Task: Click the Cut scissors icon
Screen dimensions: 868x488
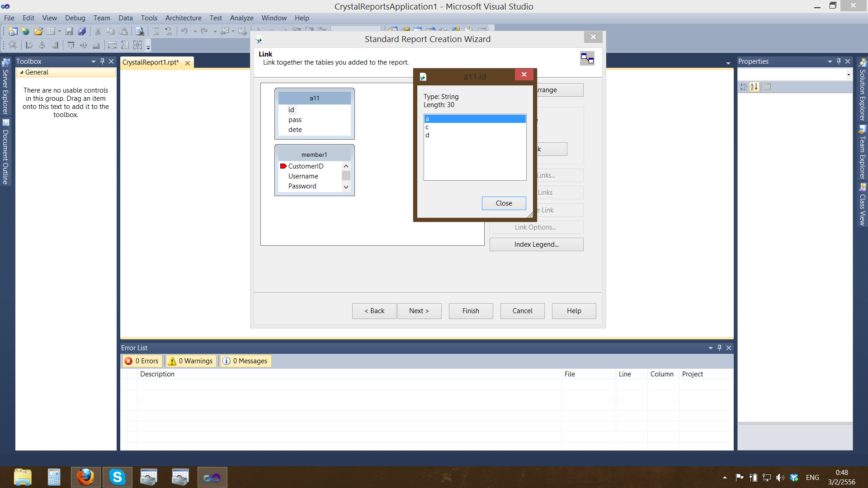Action: pos(97,31)
